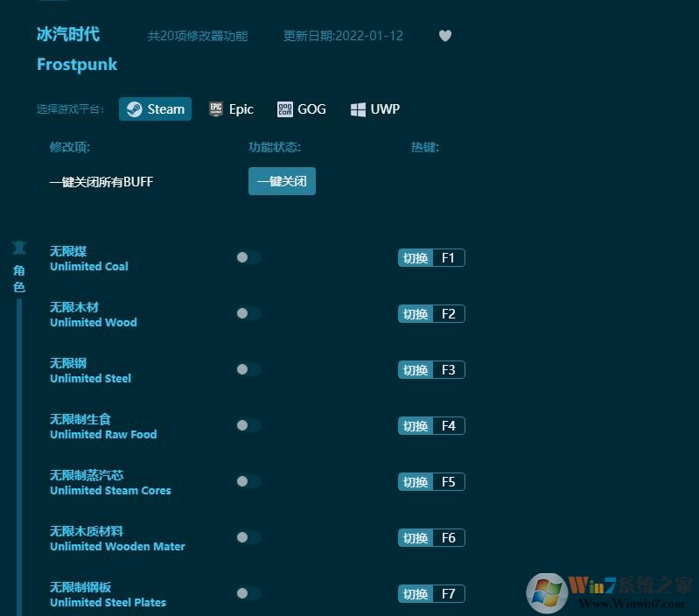Viewport: 699px width, 616px height.
Task: Click the 切换 button for F1
Action: [416, 258]
